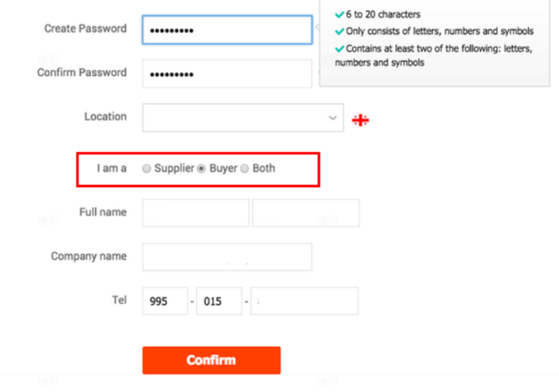
Task: Open the Location dropdown list
Action: [243, 118]
